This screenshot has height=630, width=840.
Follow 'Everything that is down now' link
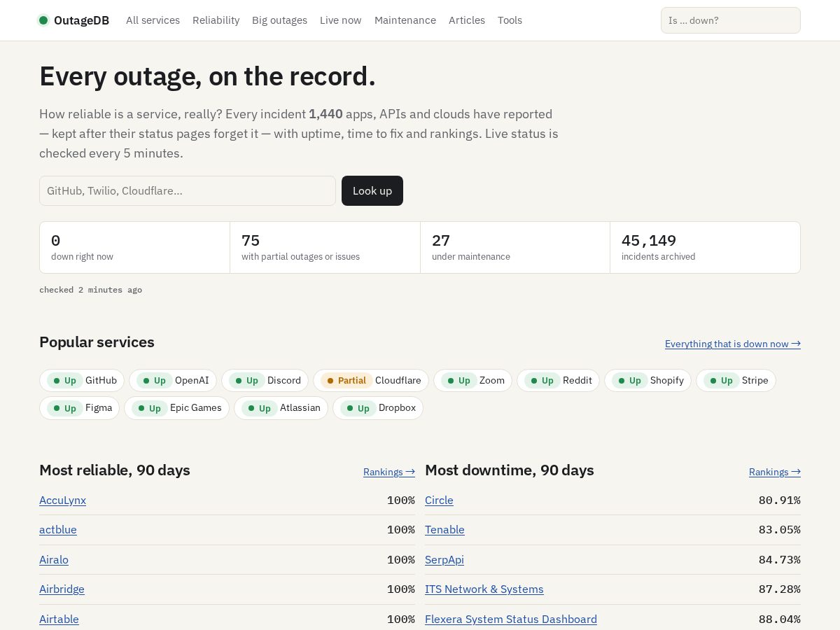coord(733,344)
